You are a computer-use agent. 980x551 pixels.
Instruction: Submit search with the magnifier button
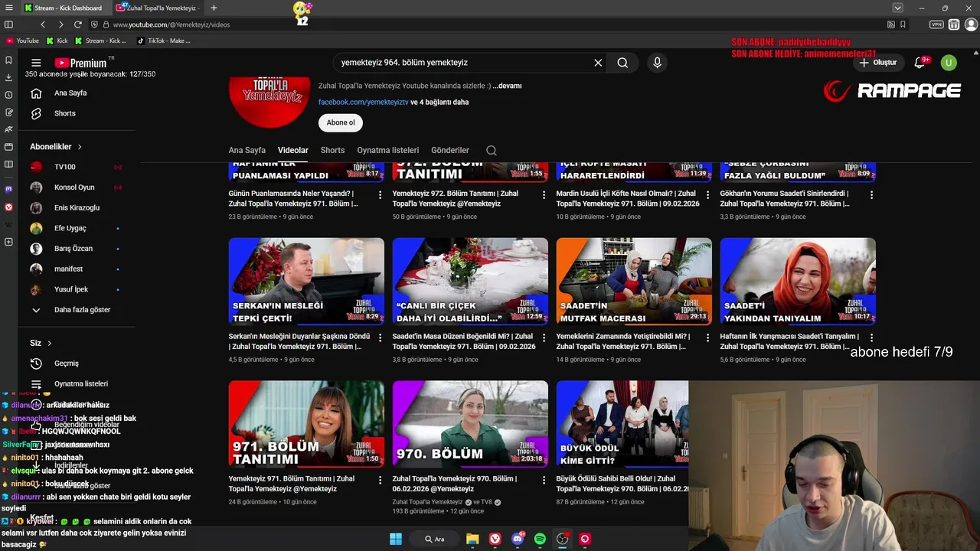click(x=622, y=63)
